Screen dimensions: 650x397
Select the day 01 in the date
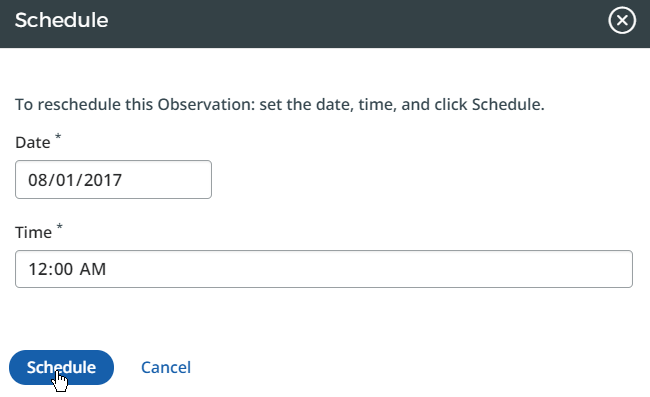[x=65, y=180]
